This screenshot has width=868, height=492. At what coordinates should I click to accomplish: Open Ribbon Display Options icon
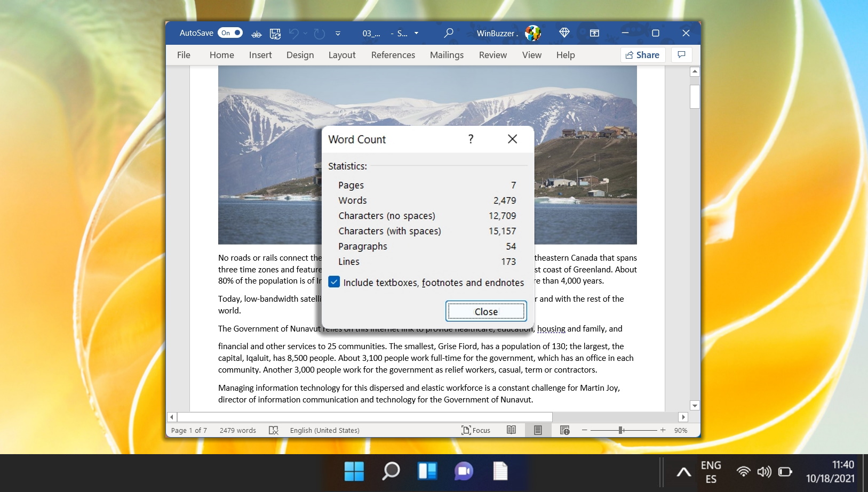594,33
